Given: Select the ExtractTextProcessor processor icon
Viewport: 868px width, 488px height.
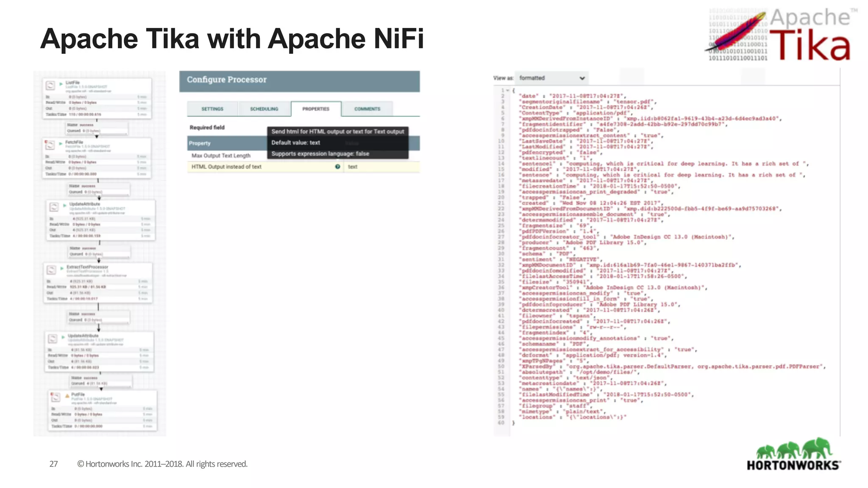Looking at the screenshot, I should point(51,270).
